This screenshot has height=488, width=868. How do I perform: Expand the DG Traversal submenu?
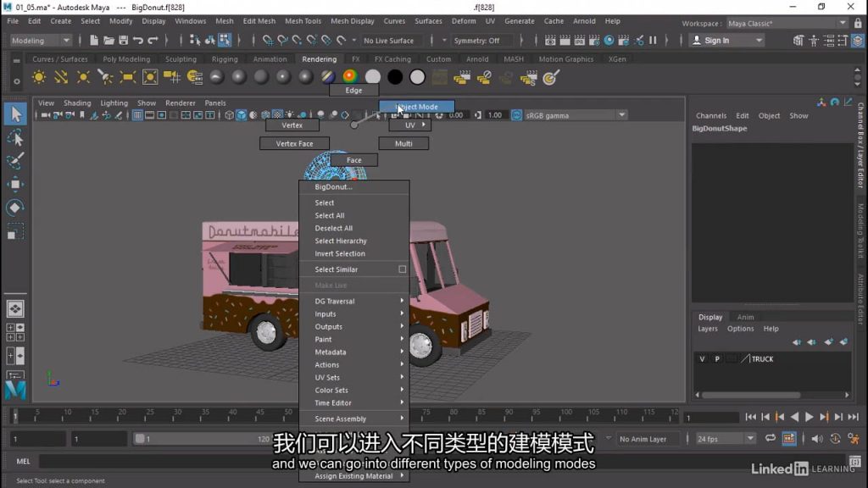coord(354,301)
